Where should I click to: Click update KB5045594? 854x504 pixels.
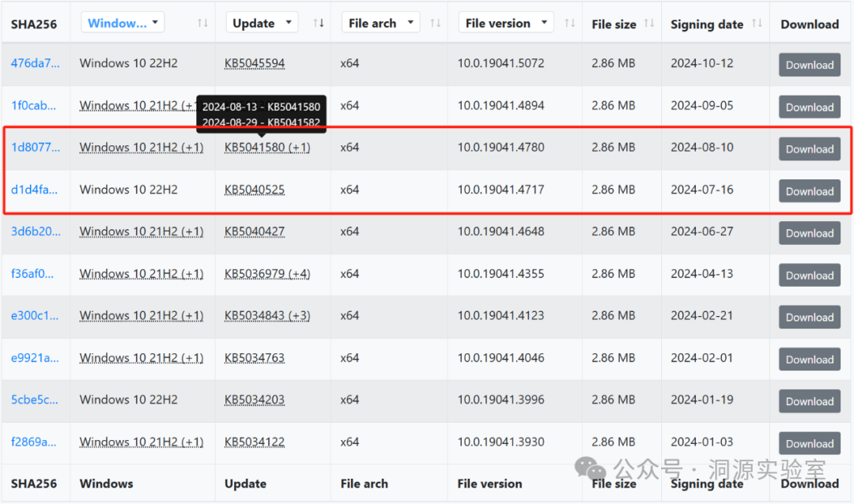[255, 63]
